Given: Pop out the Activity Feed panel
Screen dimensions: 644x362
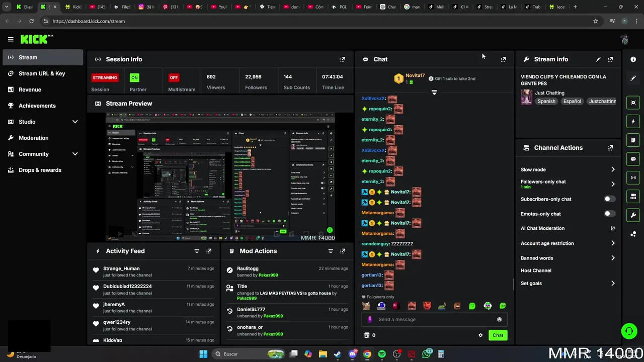Looking at the screenshot, I should point(209,251).
